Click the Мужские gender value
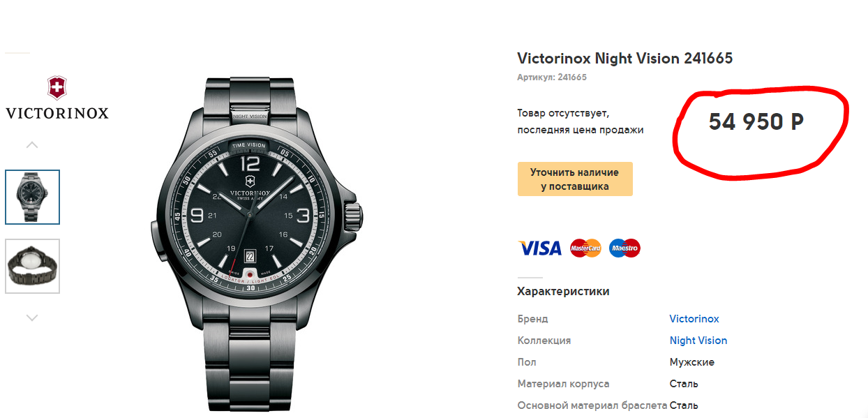The image size is (868, 418). click(x=692, y=362)
